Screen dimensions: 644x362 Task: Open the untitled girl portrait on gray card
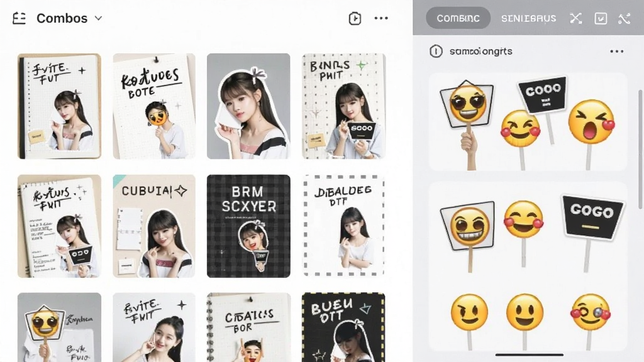tap(248, 106)
